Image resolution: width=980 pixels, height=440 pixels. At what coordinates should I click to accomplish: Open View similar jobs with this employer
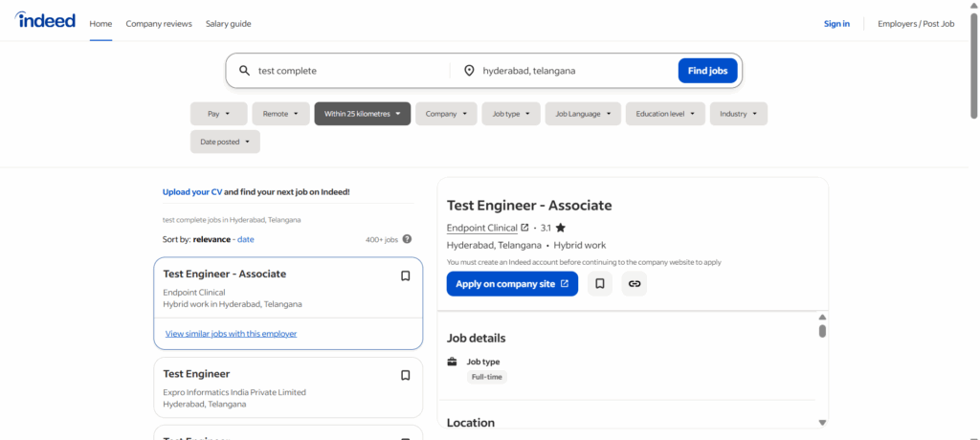(232, 334)
